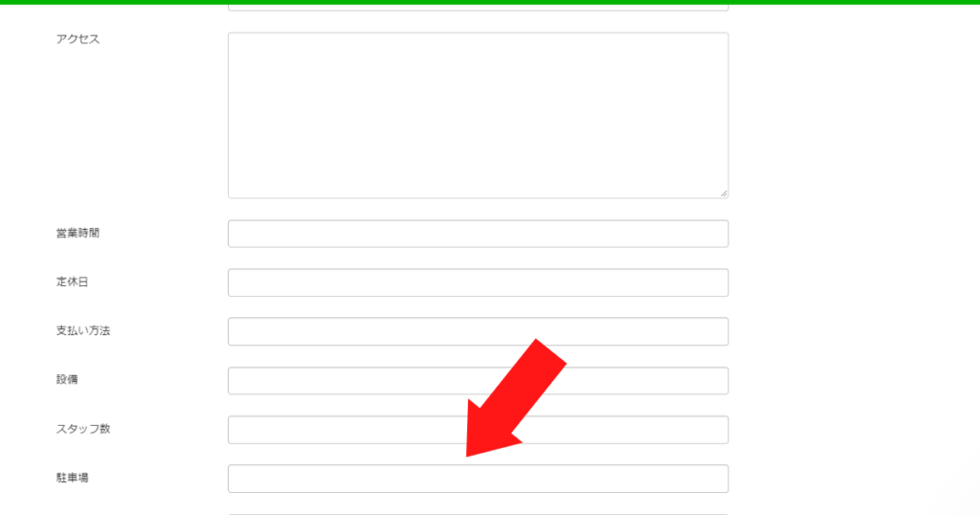This screenshot has width=980, height=515.
Task: Click the 営業時間 label text
Action: click(78, 234)
